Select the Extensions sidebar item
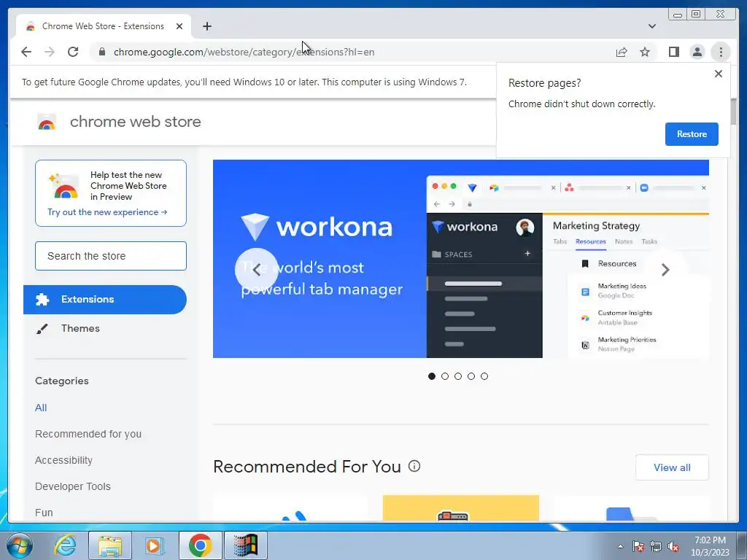This screenshot has width=747, height=560. (105, 300)
